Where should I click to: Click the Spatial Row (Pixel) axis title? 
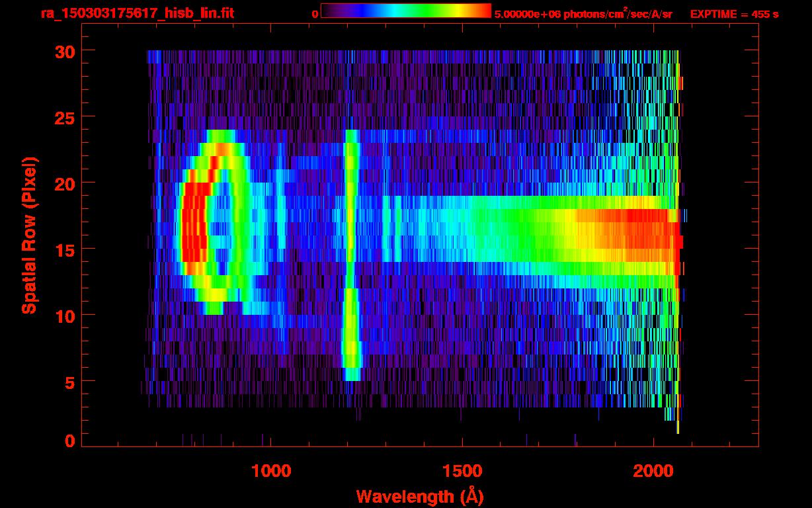(30, 235)
